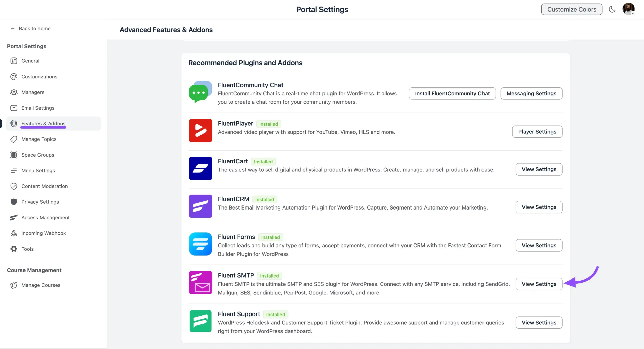
Task: Click the blue Fluent Forms logo
Action: [x=200, y=244]
